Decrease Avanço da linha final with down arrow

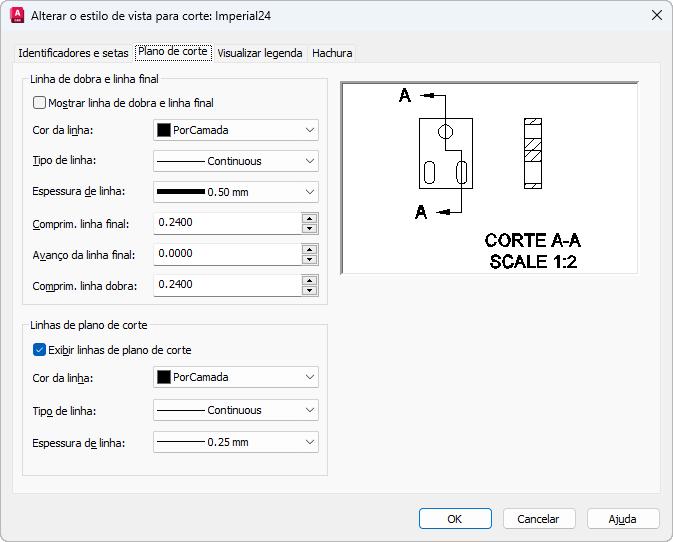click(x=310, y=260)
